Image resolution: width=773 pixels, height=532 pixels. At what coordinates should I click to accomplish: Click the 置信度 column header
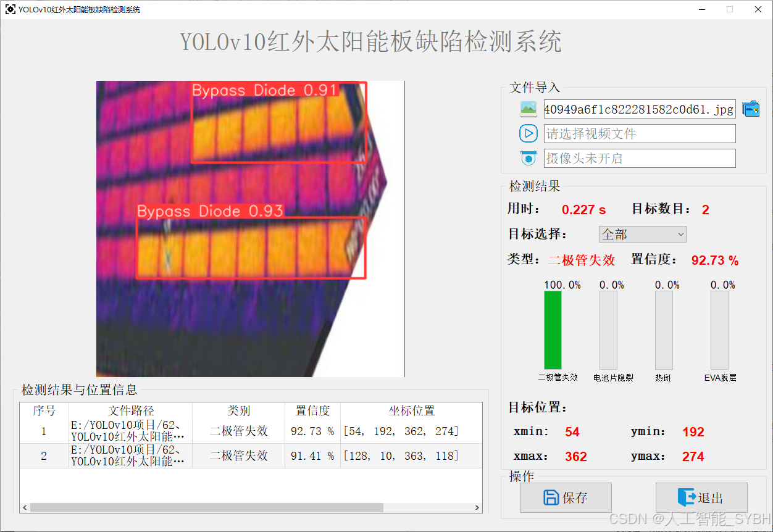(312, 410)
